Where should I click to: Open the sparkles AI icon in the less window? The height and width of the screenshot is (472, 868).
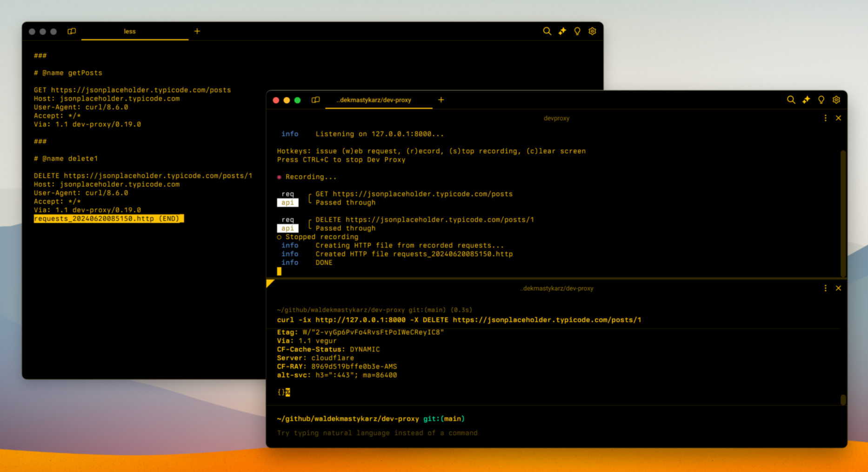[562, 31]
